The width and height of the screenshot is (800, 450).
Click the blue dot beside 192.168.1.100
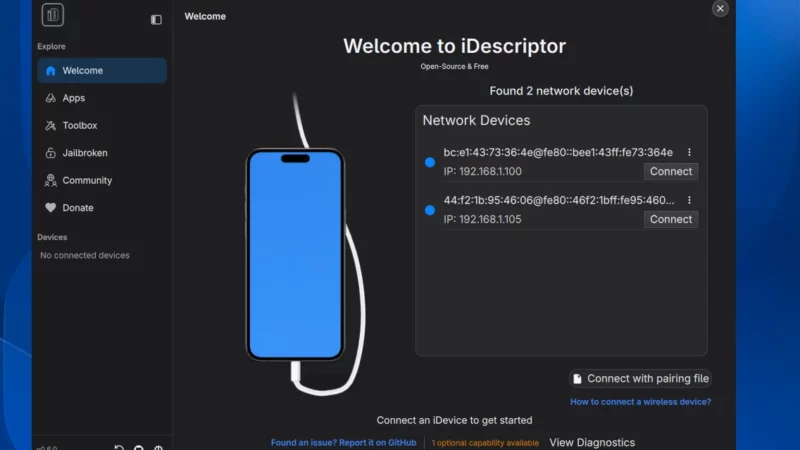pyautogui.click(x=430, y=162)
